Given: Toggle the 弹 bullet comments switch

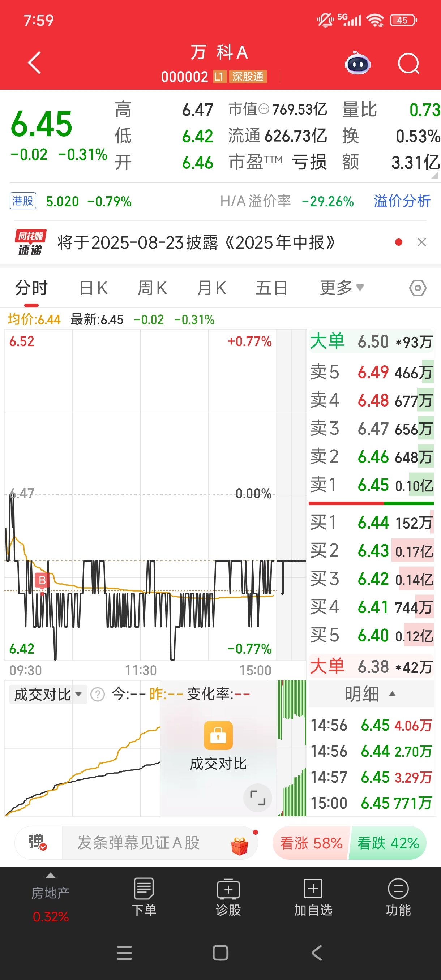Looking at the screenshot, I should (x=38, y=842).
